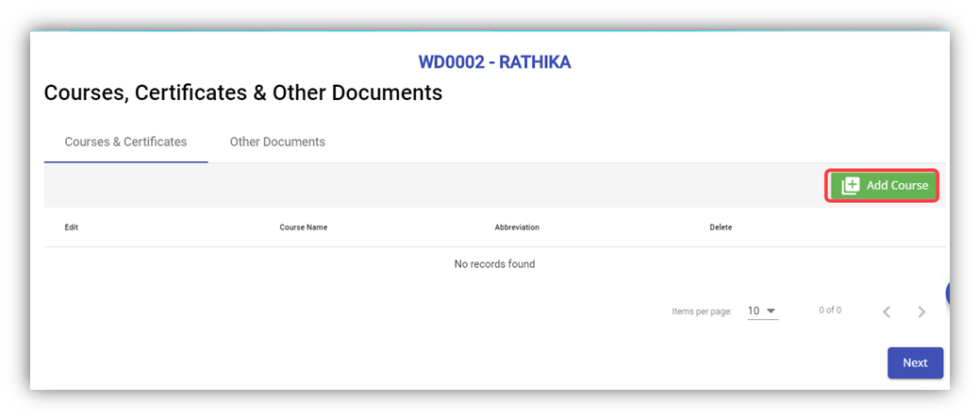Click the Edit column header
This screenshot has width=980, height=420.
72,227
